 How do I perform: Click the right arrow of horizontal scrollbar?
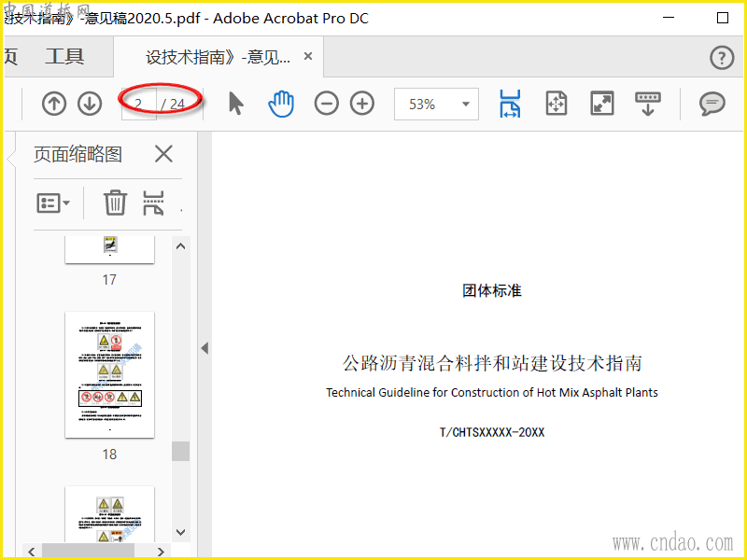click(161, 552)
